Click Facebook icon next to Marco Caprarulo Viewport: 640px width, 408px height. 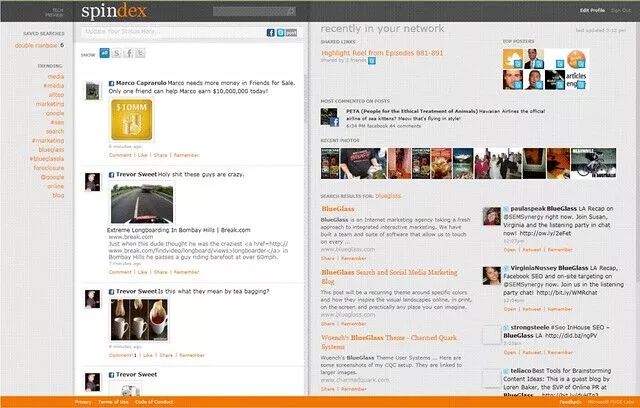111,83
